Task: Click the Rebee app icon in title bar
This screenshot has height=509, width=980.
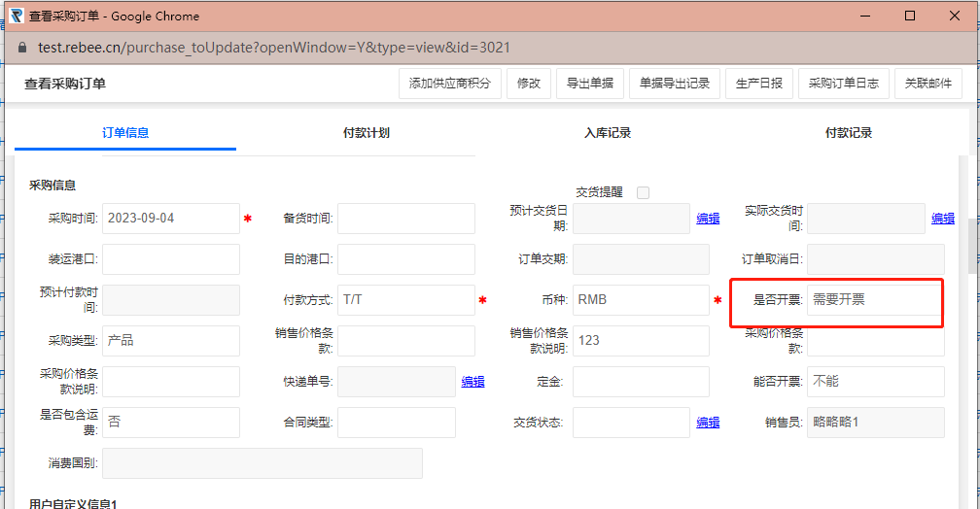Action: (x=17, y=16)
